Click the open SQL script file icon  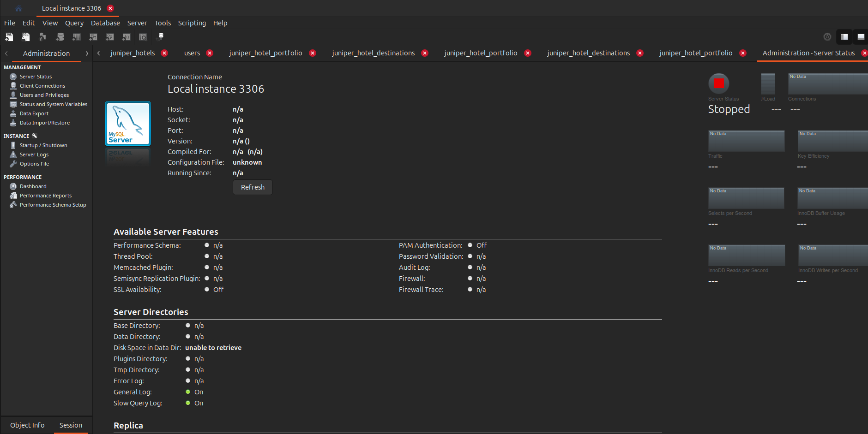pos(26,37)
